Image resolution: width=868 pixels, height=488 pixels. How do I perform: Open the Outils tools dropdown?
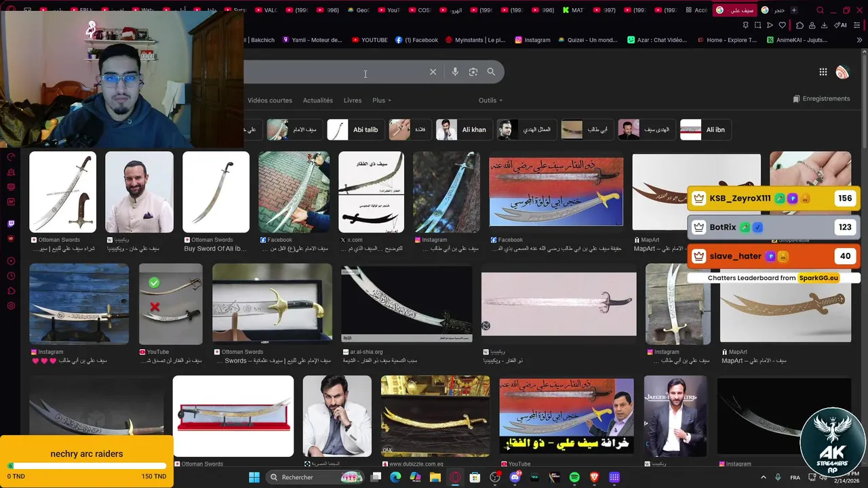point(490,100)
